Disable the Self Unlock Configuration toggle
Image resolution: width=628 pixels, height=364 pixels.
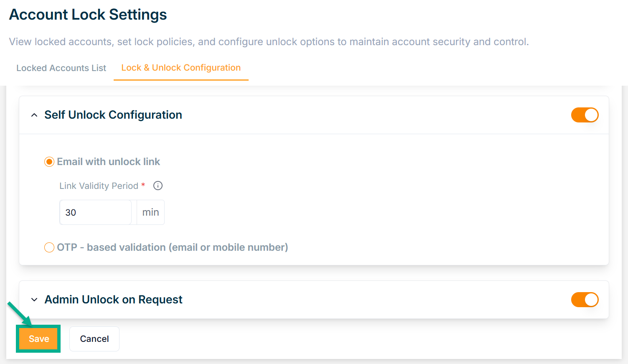pyautogui.click(x=585, y=115)
